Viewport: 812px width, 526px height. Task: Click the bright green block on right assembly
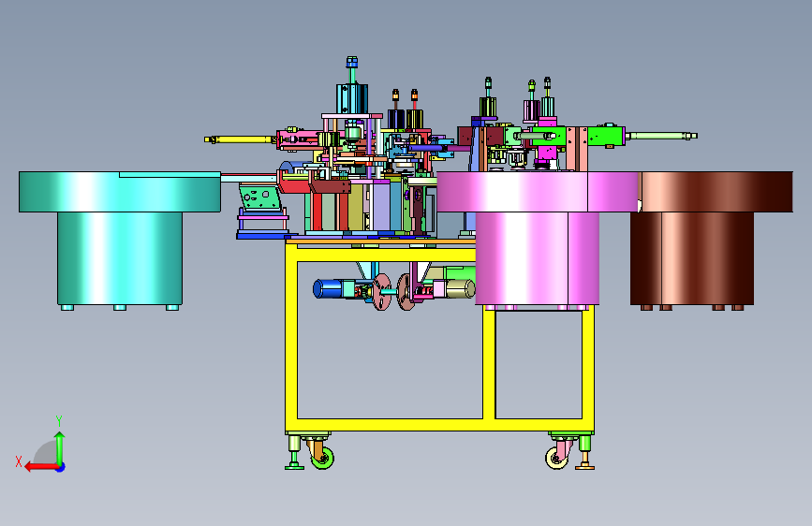pyautogui.click(x=606, y=136)
